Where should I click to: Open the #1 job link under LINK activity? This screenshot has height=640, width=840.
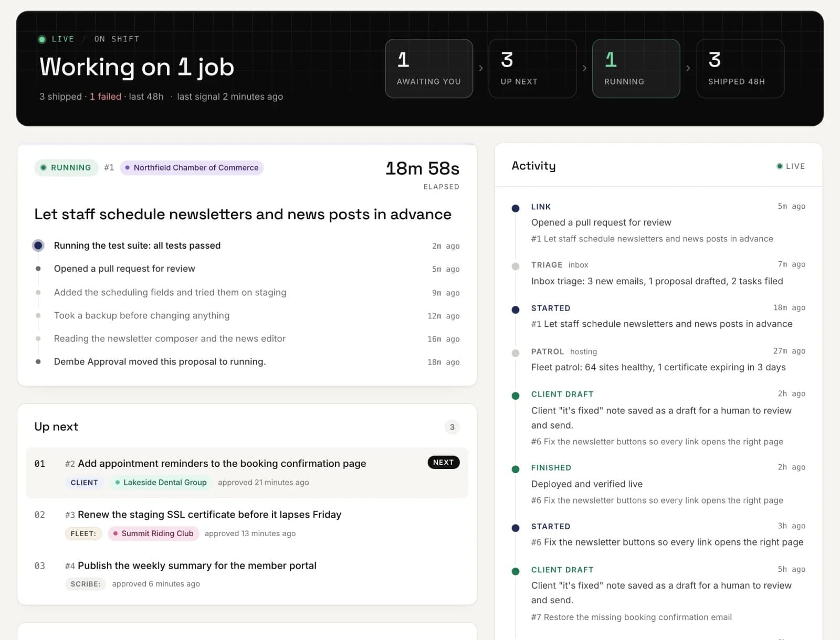(652, 239)
